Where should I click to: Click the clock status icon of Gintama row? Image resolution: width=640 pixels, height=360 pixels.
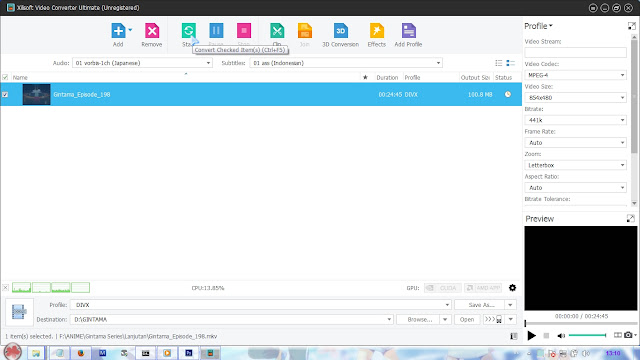(x=508, y=94)
